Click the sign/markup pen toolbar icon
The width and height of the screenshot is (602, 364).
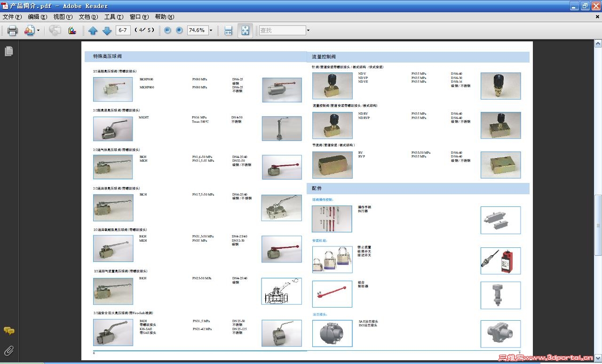point(72,31)
